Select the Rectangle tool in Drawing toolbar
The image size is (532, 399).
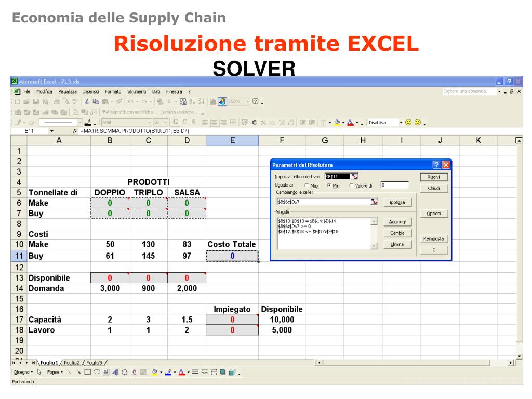[87, 372]
